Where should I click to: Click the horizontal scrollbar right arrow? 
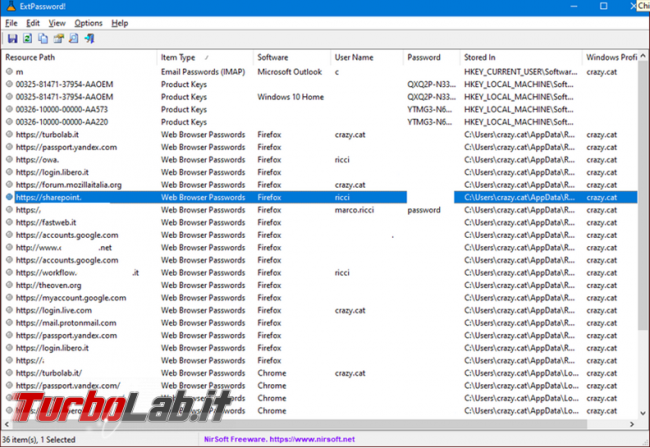tap(632, 424)
